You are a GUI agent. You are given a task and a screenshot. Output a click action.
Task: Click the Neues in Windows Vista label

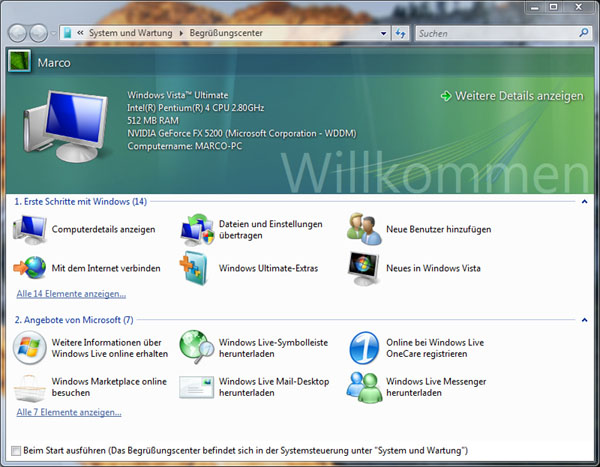pos(433,268)
